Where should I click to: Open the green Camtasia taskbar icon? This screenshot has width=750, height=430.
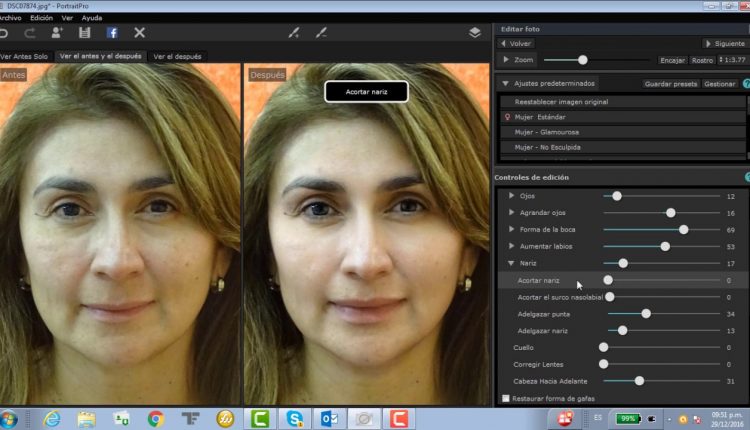[260, 419]
